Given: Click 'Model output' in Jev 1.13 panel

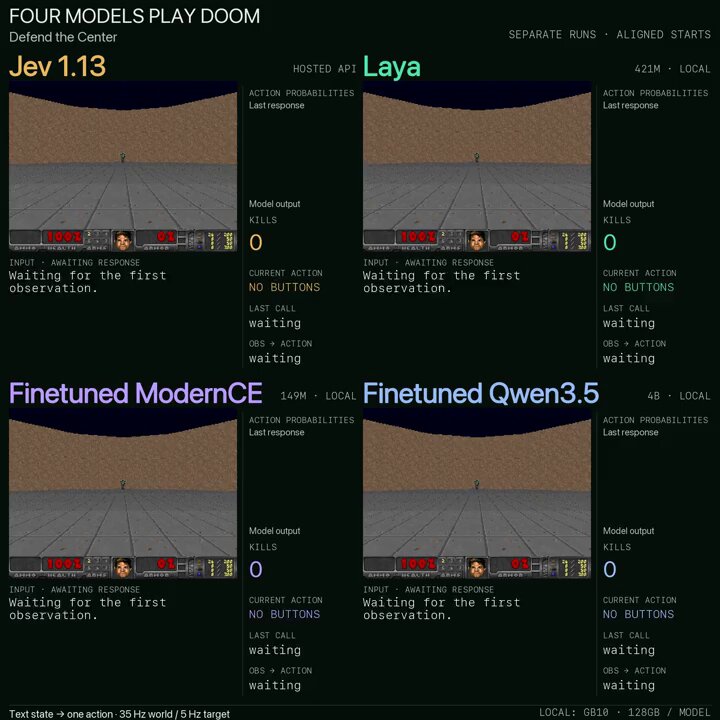Looking at the screenshot, I should coord(275,204).
